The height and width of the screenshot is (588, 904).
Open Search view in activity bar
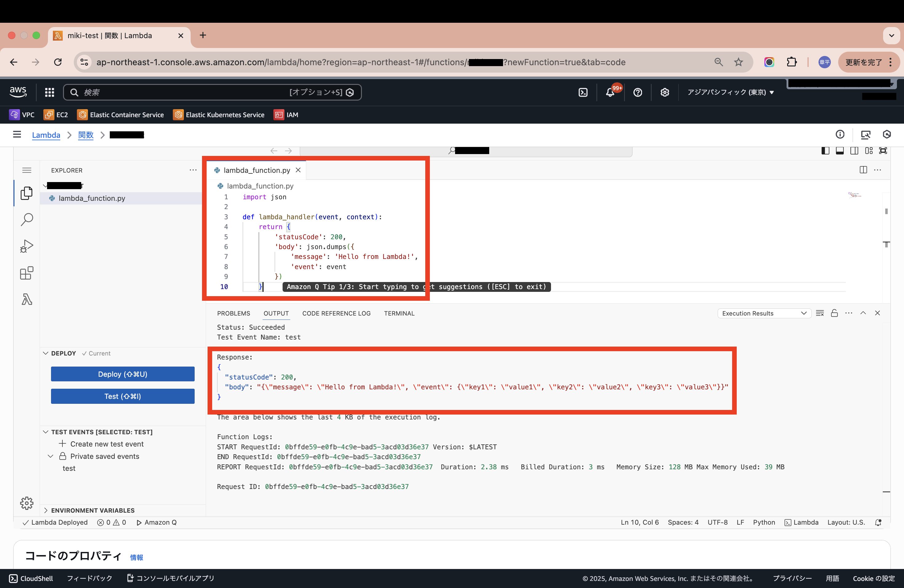click(26, 220)
